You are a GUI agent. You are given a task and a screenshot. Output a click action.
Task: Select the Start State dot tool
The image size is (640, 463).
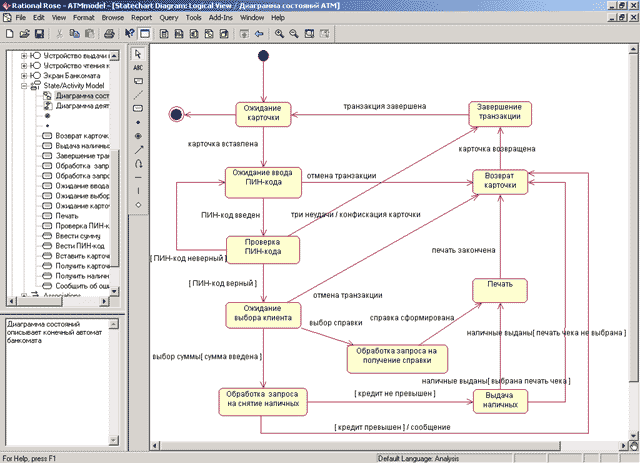coord(138,122)
